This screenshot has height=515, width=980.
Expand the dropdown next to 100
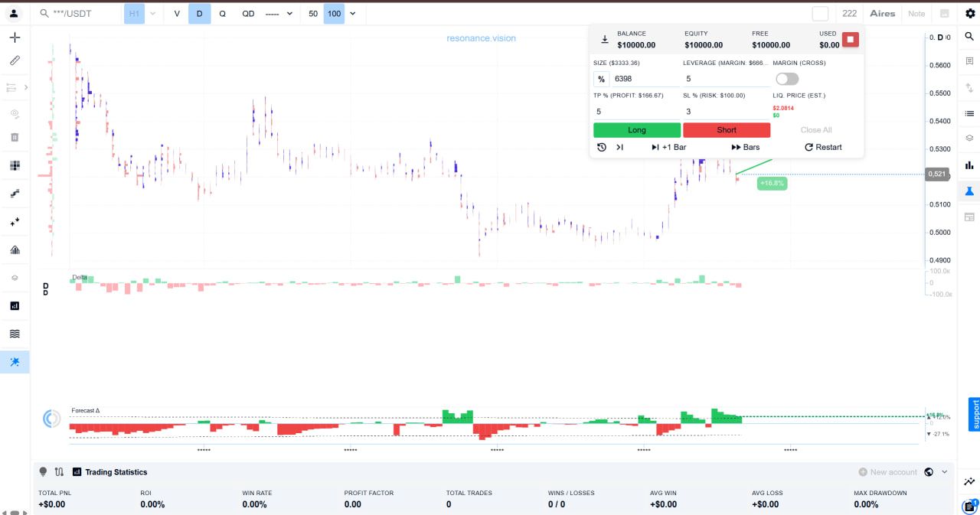pyautogui.click(x=352, y=14)
